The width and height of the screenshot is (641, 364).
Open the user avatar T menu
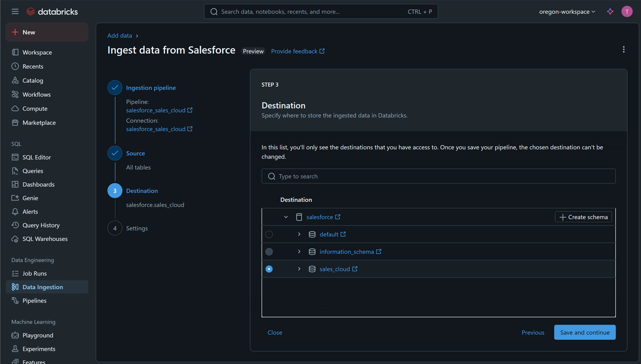tap(627, 12)
